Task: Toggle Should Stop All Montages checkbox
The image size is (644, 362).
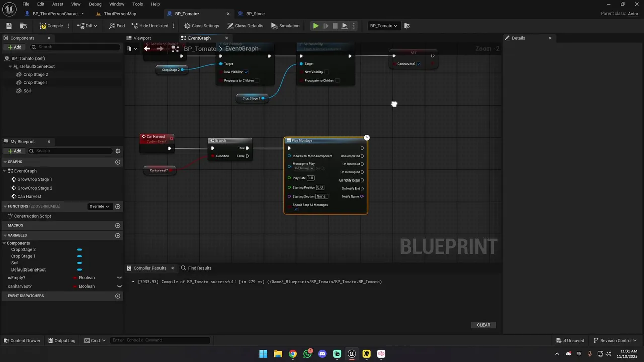Action: [296, 209]
